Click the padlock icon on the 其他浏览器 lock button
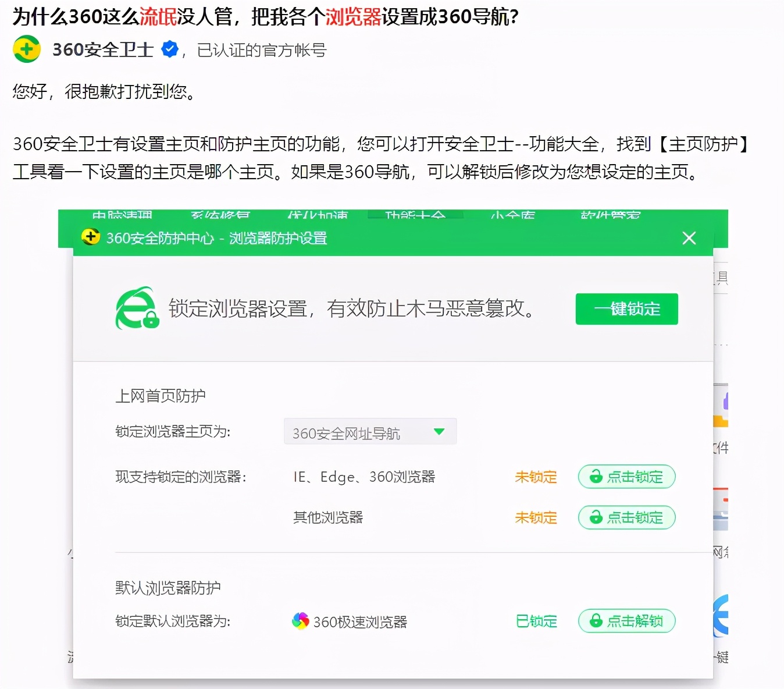784x689 pixels. 595,517
